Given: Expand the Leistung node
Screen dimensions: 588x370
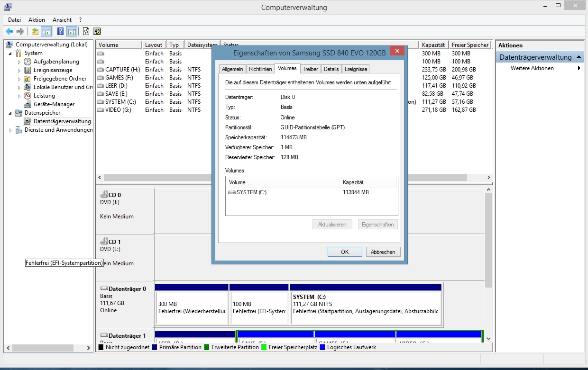Looking at the screenshot, I should point(19,96).
